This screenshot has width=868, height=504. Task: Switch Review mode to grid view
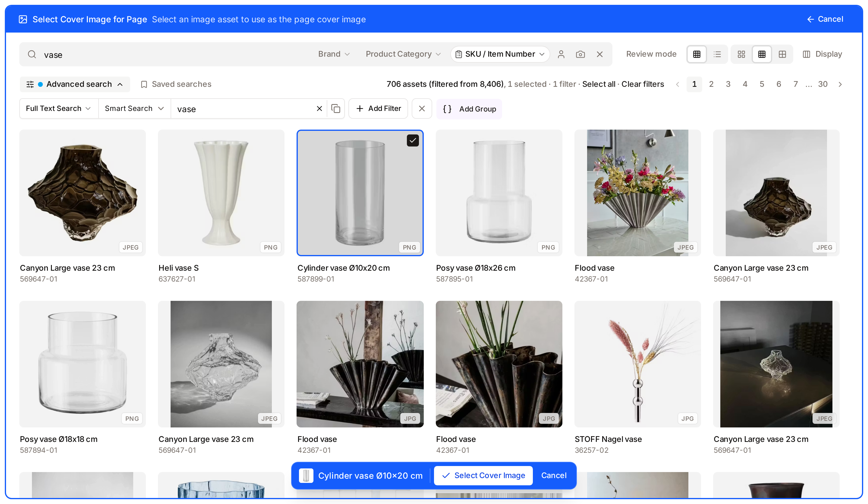pos(697,54)
